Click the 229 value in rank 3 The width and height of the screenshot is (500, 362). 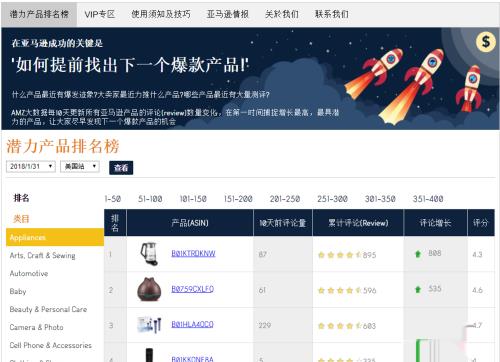point(265,325)
